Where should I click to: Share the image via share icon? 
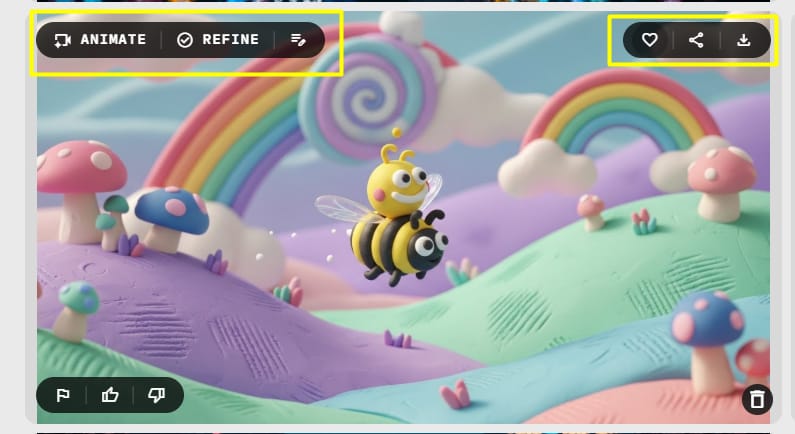696,40
